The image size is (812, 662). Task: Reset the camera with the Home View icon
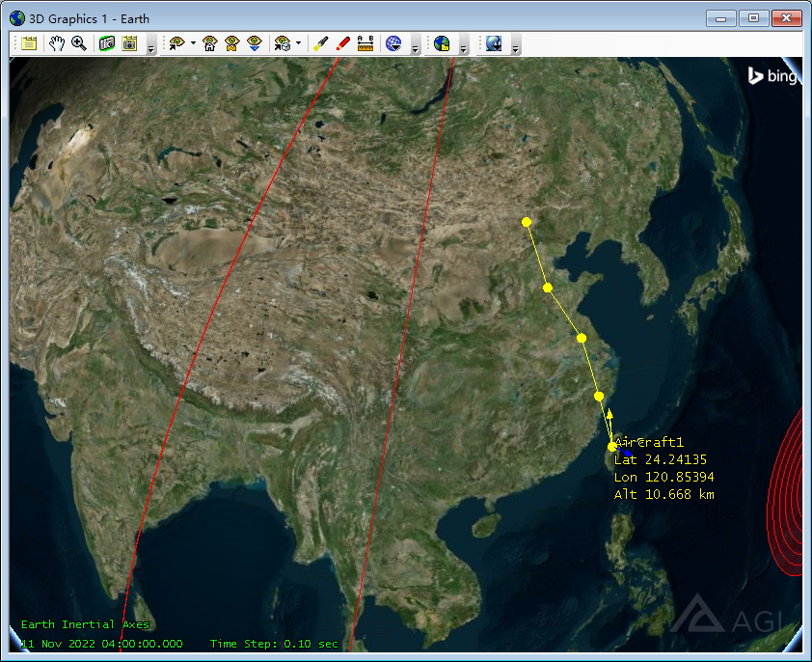211,43
